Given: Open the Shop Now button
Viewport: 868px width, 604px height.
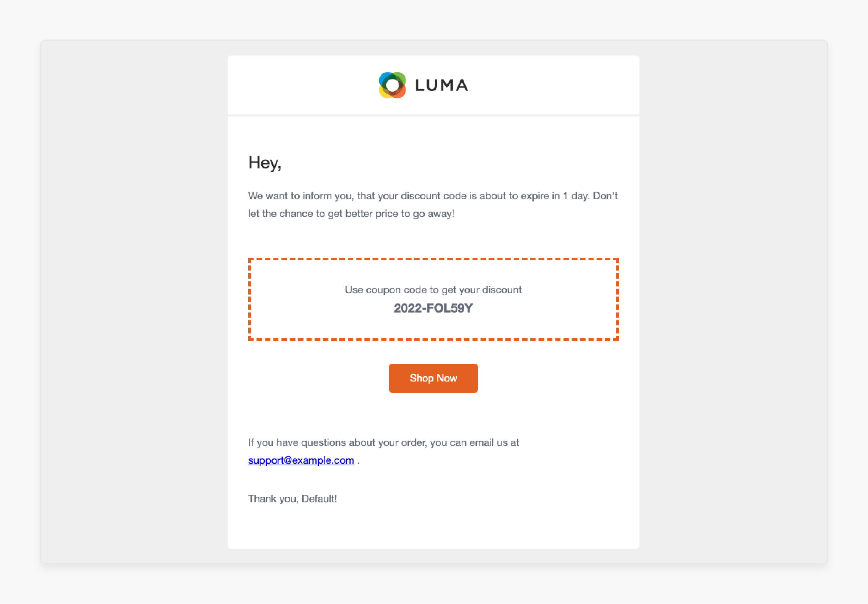Looking at the screenshot, I should [x=433, y=378].
